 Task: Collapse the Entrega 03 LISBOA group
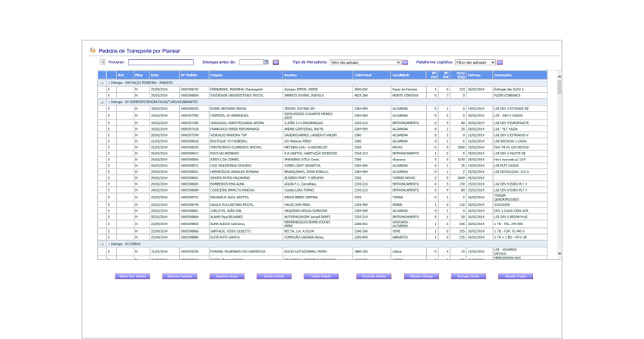point(103,244)
